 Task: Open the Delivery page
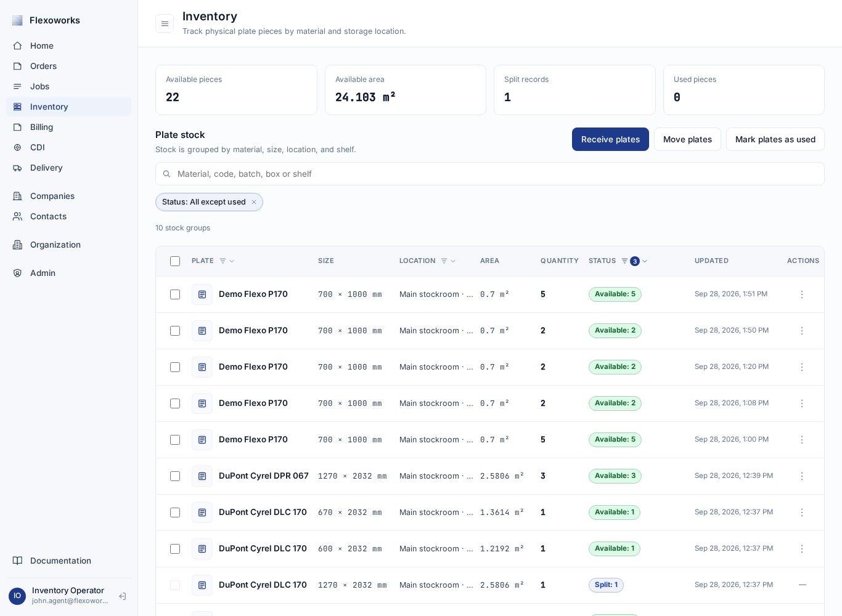pos(68,168)
